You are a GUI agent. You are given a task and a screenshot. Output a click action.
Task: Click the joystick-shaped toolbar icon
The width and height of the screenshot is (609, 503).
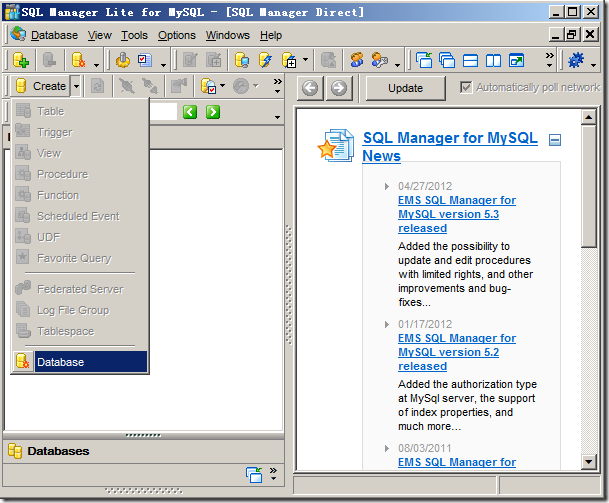[123, 60]
